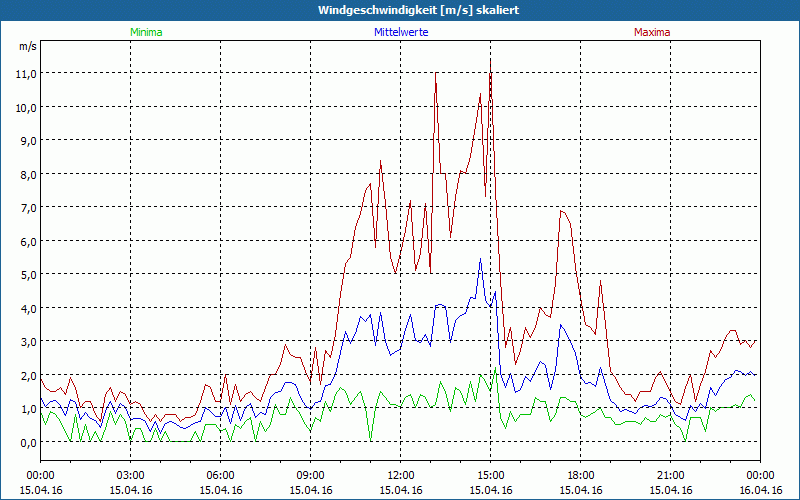Select the 10,0 y-axis tick label
Screen dimensions: 800x500
tap(25, 107)
